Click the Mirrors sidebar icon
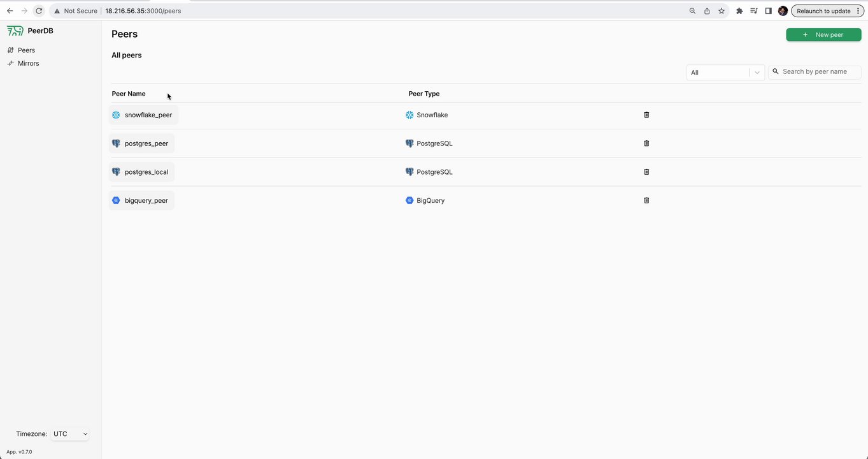The height and width of the screenshot is (459, 868). [10, 63]
